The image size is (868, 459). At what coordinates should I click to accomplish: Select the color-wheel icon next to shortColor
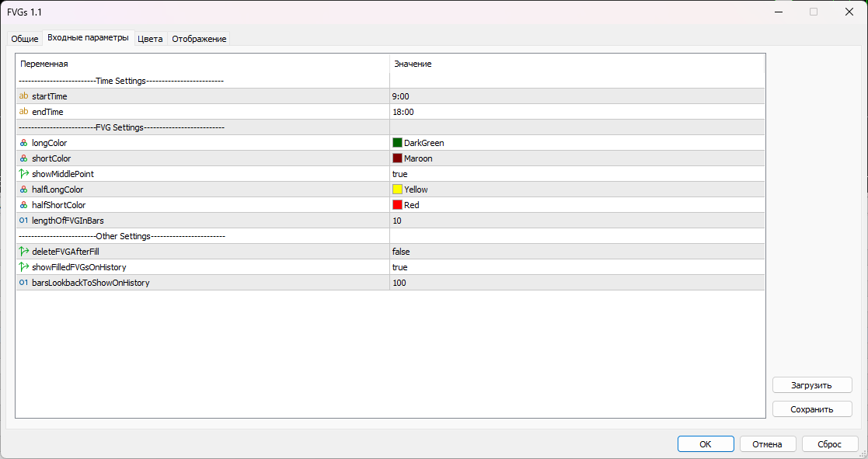click(x=23, y=158)
